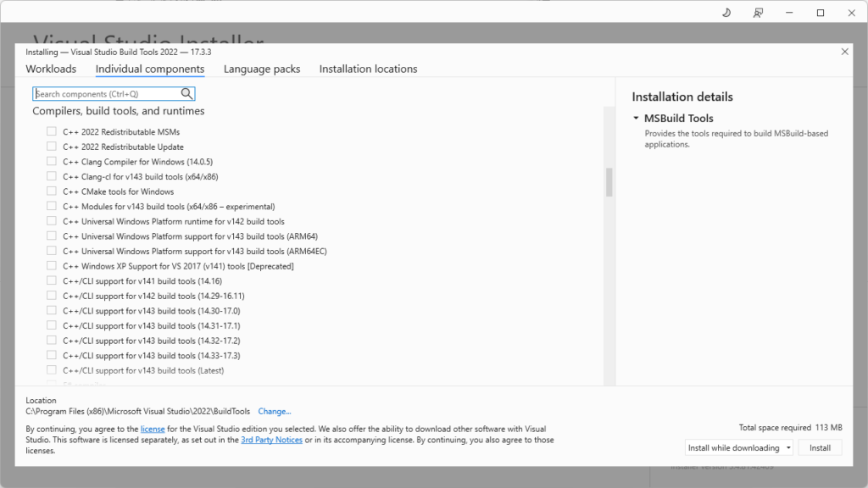Open the Language packs tab
The height and width of the screenshot is (488, 868).
tap(262, 69)
